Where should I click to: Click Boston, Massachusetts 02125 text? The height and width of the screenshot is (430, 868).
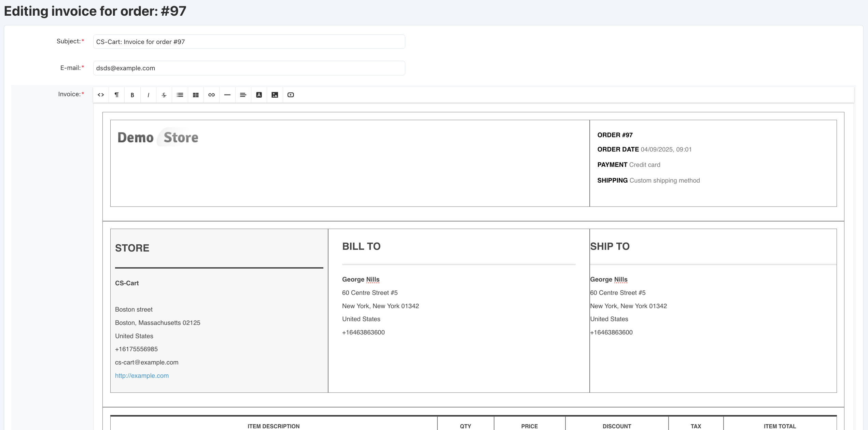[157, 323]
